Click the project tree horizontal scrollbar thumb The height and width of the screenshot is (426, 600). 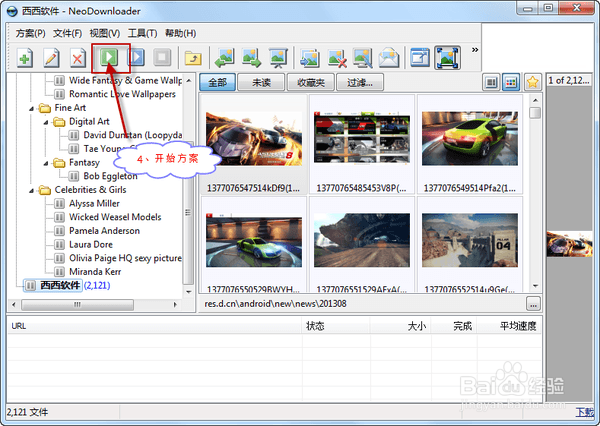(77, 305)
